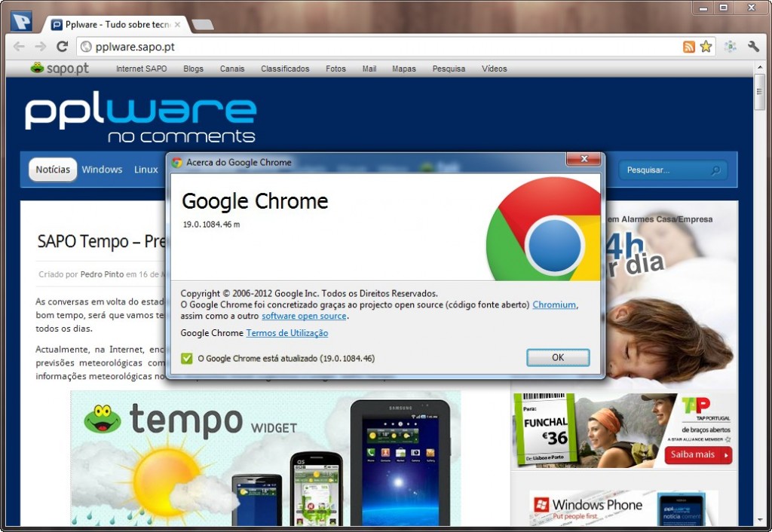This screenshot has width=772, height=532.
Task: Open the SAPO Tempo article headline
Action: coord(101,242)
